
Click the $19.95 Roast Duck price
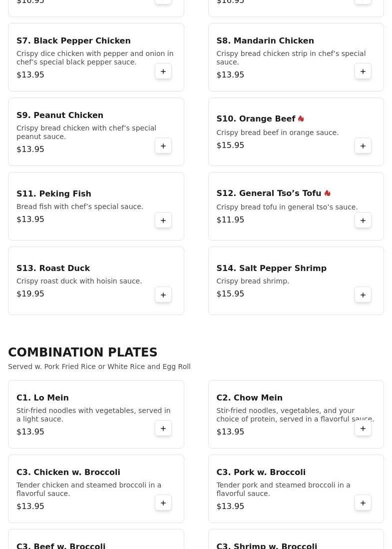click(x=30, y=294)
